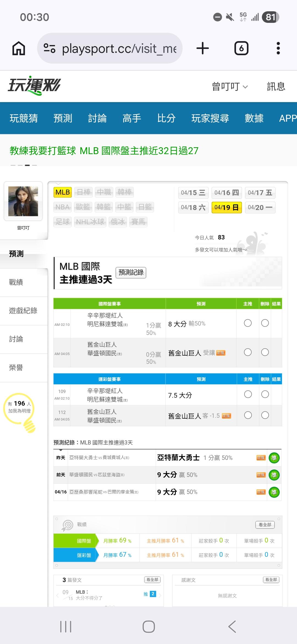
Task: Tap the browser home icon
Action: pyautogui.click(x=19, y=48)
